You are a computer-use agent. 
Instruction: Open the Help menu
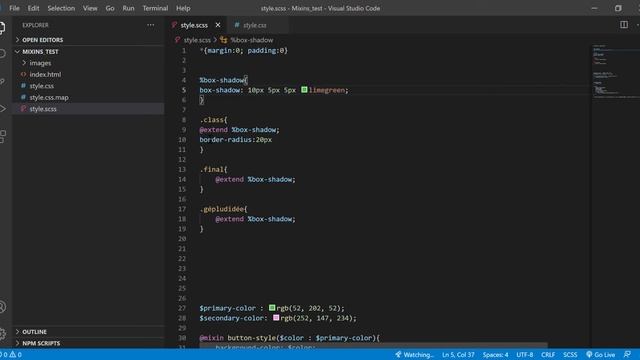click(x=183, y=8)
